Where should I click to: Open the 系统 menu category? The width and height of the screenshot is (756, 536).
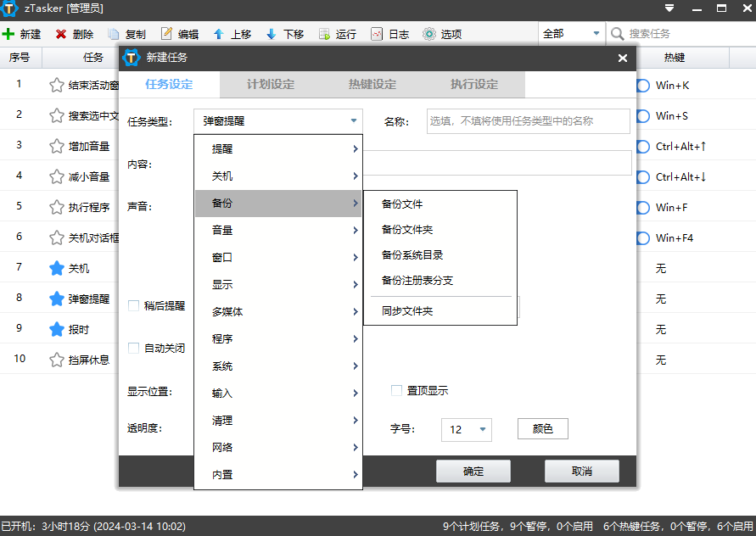pos(278,366)
